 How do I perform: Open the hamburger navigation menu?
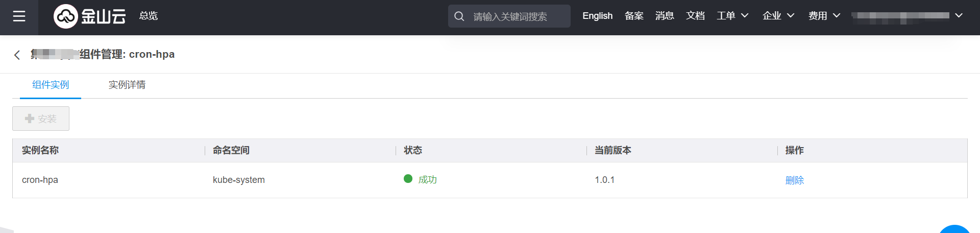pyautogui.click(x=19, y=17)
